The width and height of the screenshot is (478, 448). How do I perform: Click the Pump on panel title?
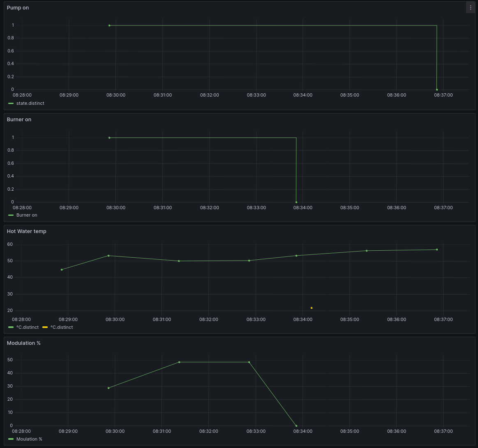click(x=18, y=8)
